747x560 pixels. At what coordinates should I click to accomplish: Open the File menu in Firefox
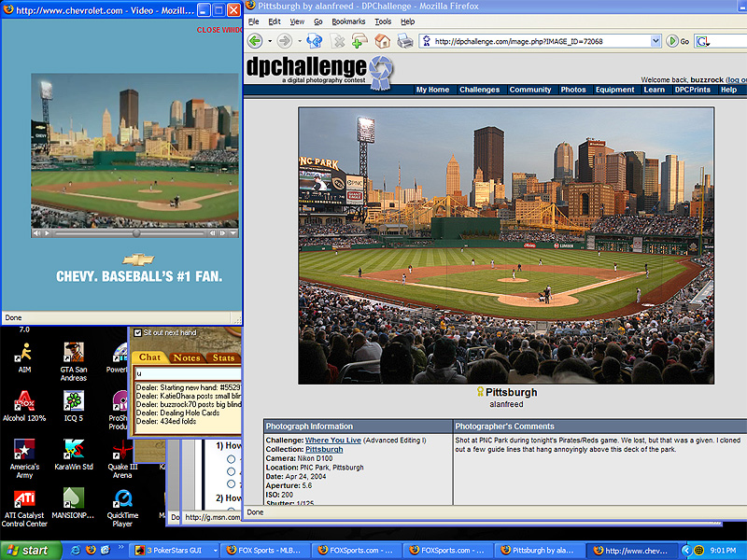coord(253,21)
